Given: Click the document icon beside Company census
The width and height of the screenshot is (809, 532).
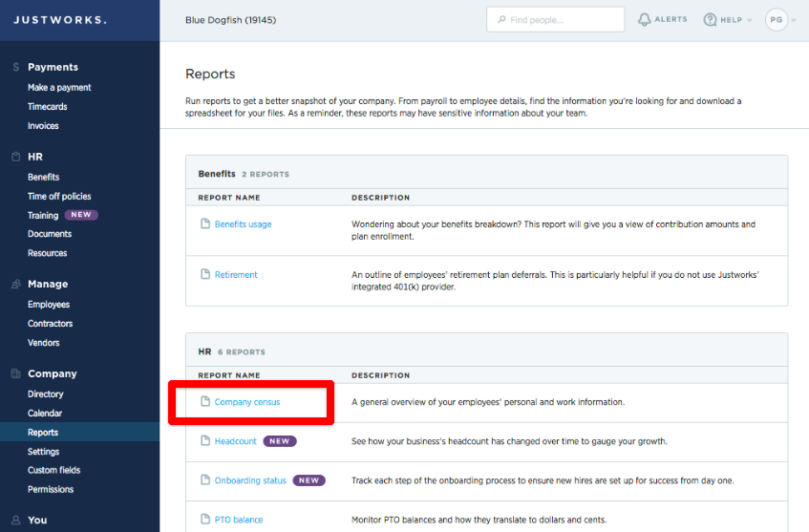Looking at the screenshot, I should [205, 401].
